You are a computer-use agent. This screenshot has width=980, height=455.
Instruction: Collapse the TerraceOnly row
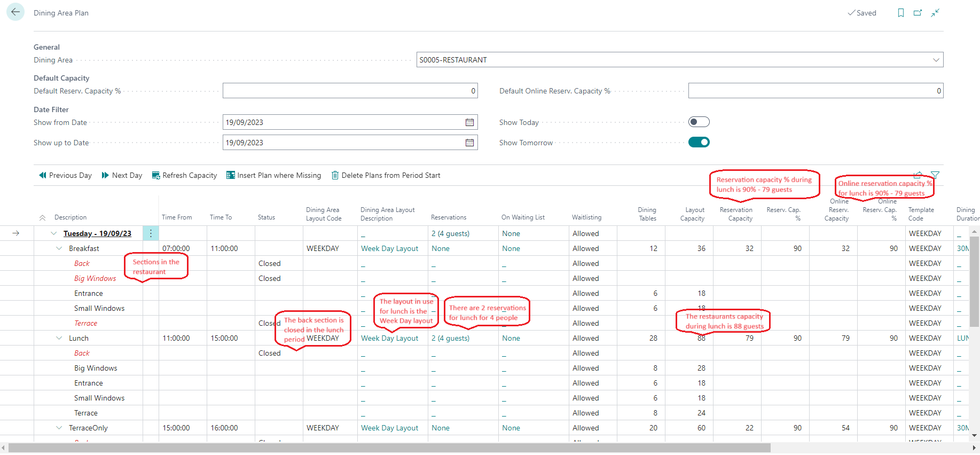59,428
